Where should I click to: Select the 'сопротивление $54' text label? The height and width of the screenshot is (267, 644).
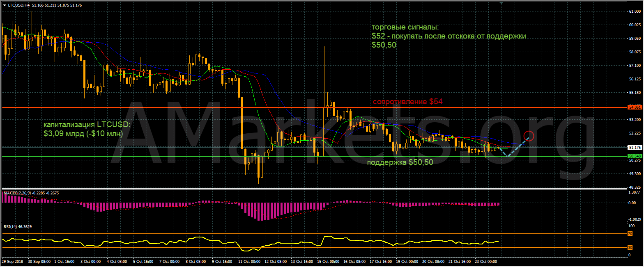pyautogui.click(x=407, y=102)
